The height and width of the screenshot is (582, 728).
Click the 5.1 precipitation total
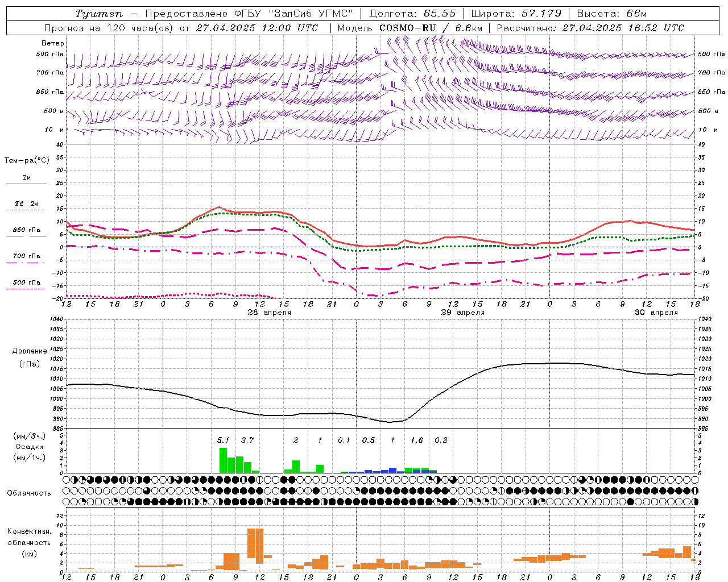(223, 440)
